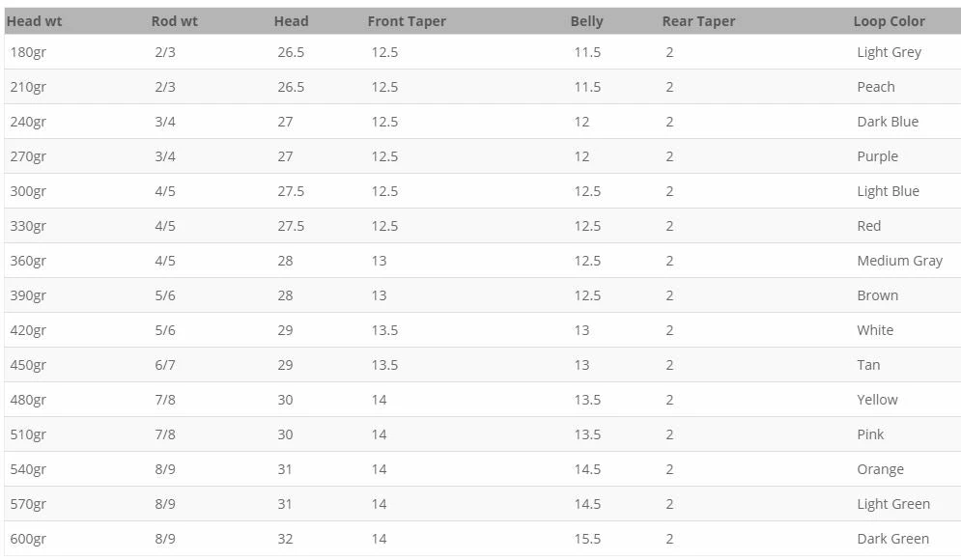Click the Loop Color column header

pyautogui.click(x=889, y=21)
